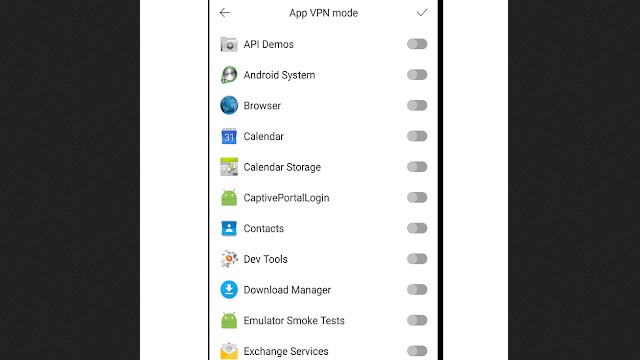Image resolution: width=640 pixels, height=360 pixels.
Task: Tap the Download Manager icon
Action: [229, 290]
